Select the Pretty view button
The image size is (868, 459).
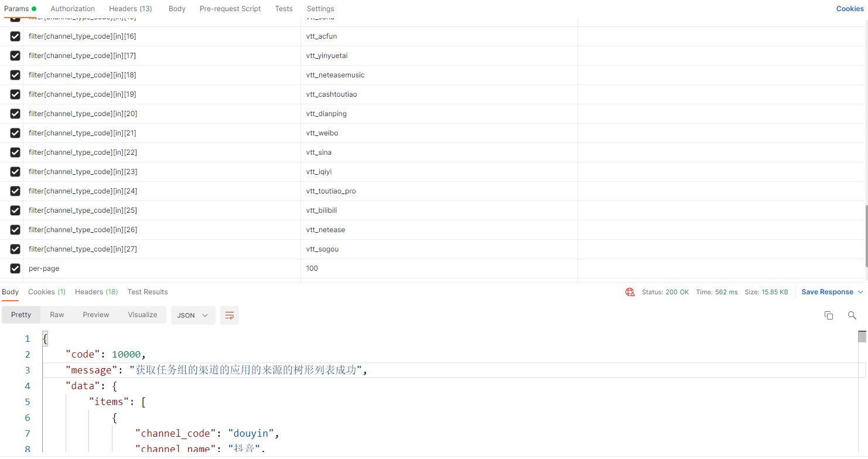click(x=21, y=315)
